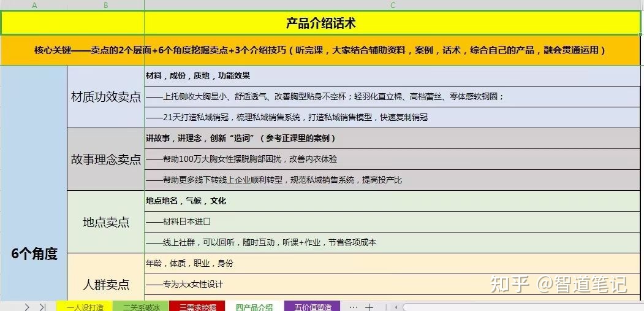Select column C header
The width and height of the screenshot is (644, 311).
coord(392,5)
